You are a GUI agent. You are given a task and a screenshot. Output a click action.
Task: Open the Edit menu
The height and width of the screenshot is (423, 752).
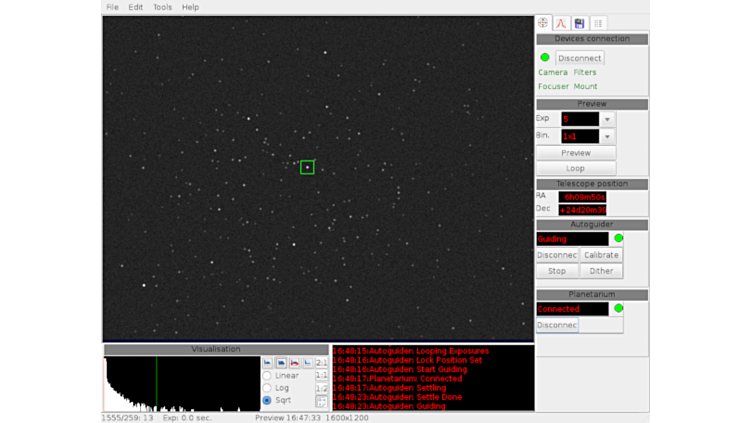pos(135,7)
